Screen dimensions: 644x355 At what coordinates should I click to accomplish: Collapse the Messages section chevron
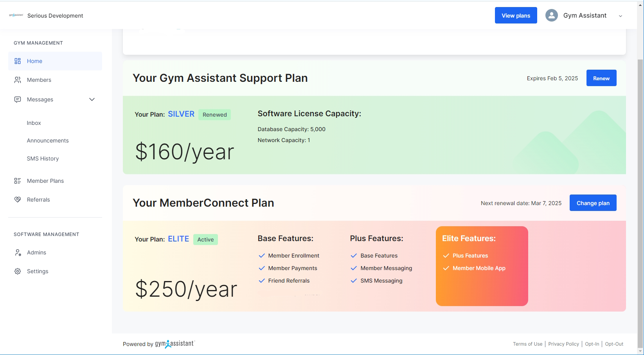click(x=92, y=99)
